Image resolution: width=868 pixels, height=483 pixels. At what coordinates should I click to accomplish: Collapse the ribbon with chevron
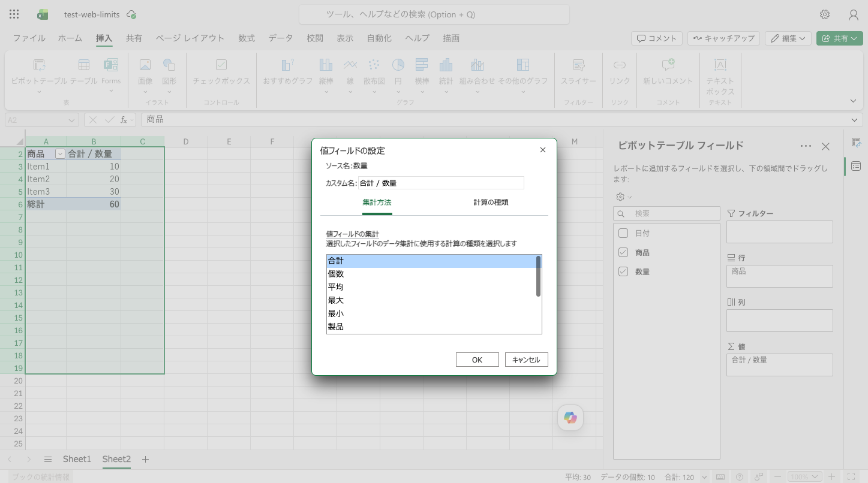tap(853, 101)
